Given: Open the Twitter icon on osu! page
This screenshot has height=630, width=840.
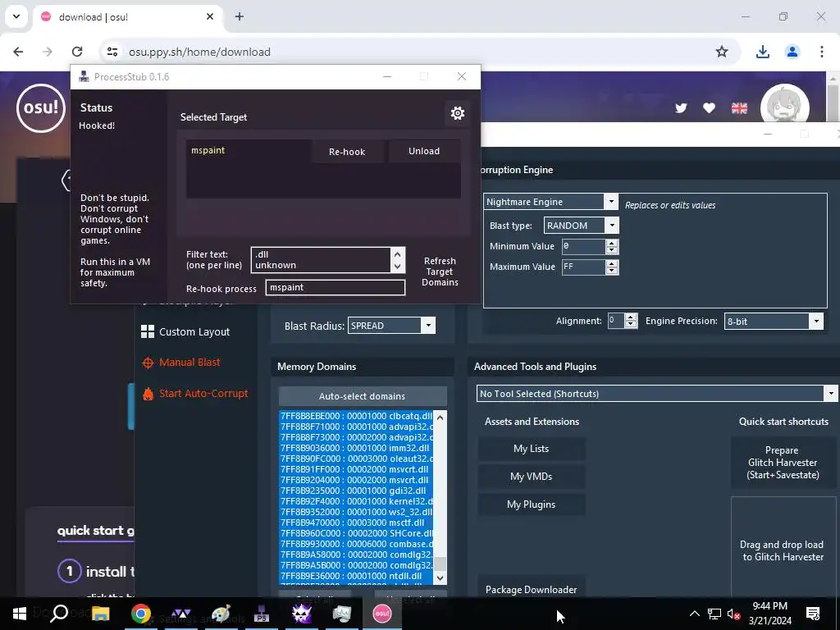Looking at the screenshot, I should (681, 108).
